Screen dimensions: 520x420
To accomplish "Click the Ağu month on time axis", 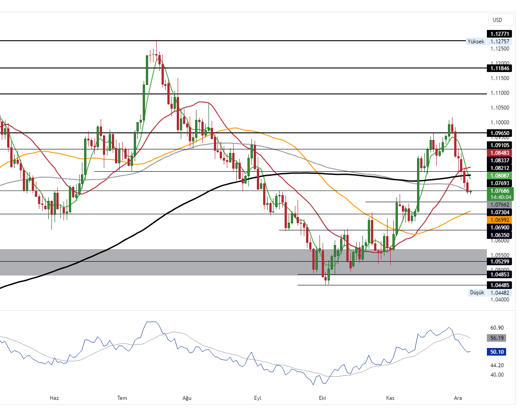I will [187, 398].
